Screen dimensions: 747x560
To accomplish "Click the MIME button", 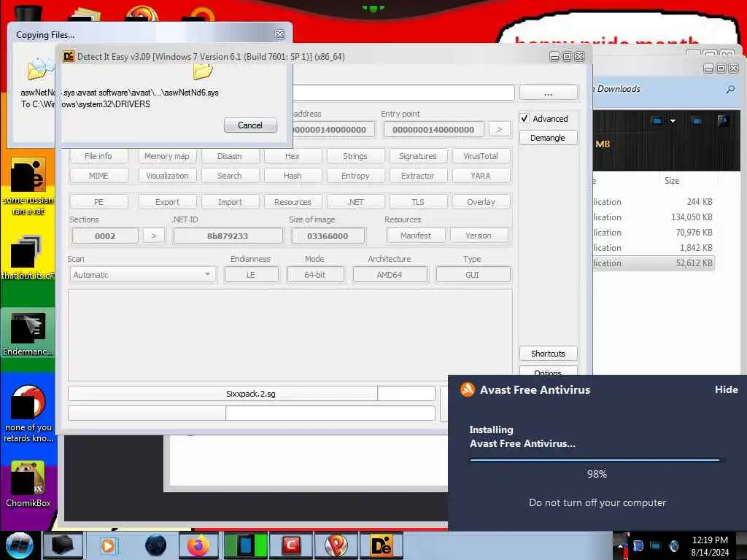I will tap(98, 176).
